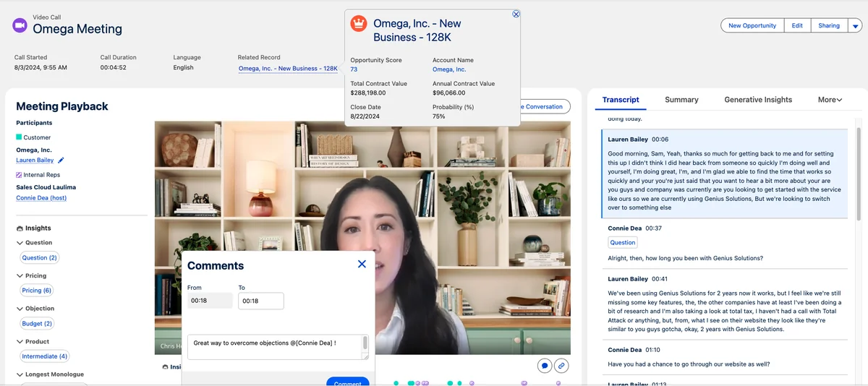
Task: Click the purple video call icon
Action: pyautogui.click(x=20, y=25)
